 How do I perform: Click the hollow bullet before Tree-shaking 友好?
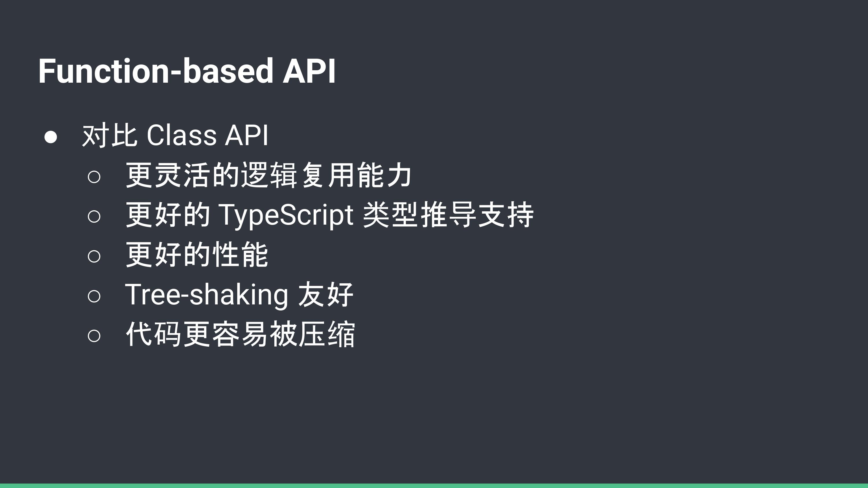94,296
